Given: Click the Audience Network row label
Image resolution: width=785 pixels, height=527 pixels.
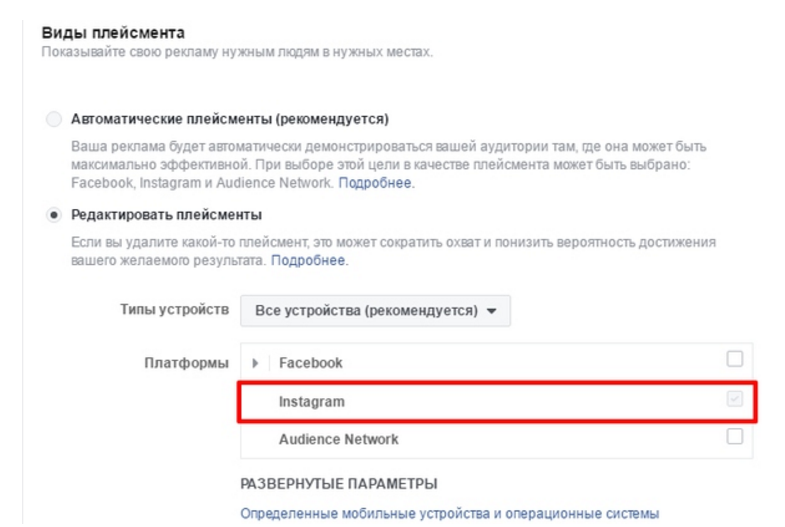Looking at the screenshot, I should (x=338, y=439).
